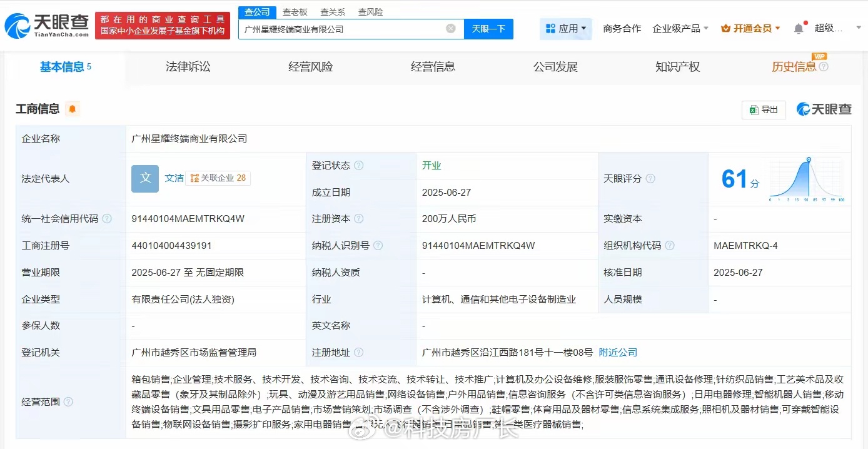Click the 文 avatar of the legal representative

[x=145, y=178]
